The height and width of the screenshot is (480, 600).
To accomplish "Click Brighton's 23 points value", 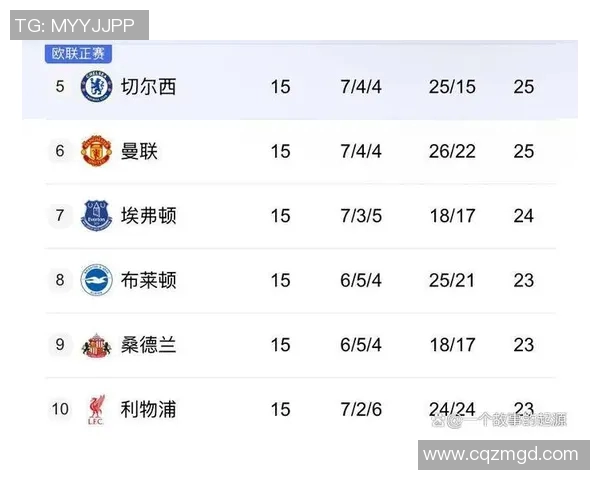I will click(x=524, y=280).
